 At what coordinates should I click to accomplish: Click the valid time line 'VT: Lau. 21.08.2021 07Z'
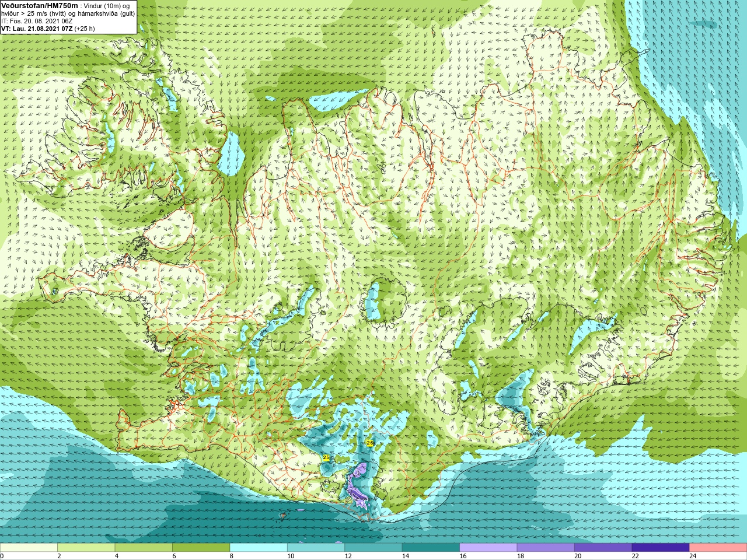(x=37, y=29)
